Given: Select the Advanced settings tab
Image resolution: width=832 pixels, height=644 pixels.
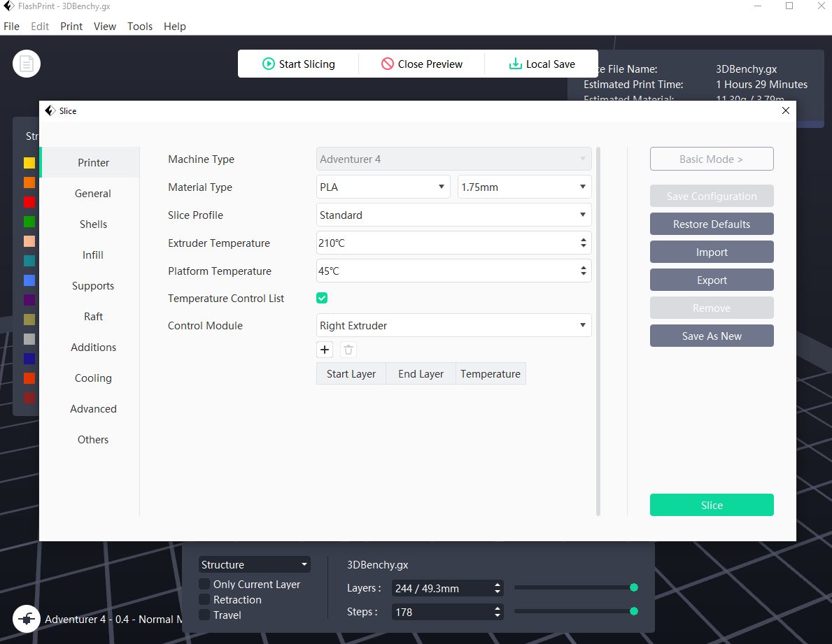Looking at the screenshot, I should (91, 408).
